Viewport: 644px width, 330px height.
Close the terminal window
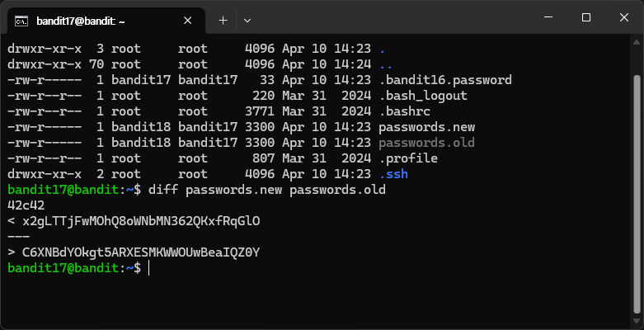point(624,17)
